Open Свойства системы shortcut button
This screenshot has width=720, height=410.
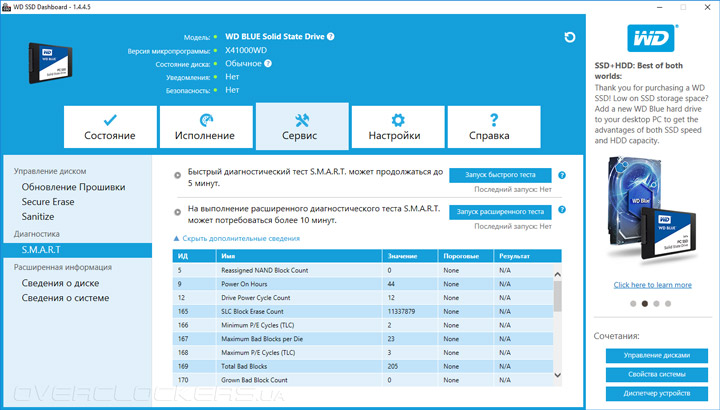[x=657, y=374]
